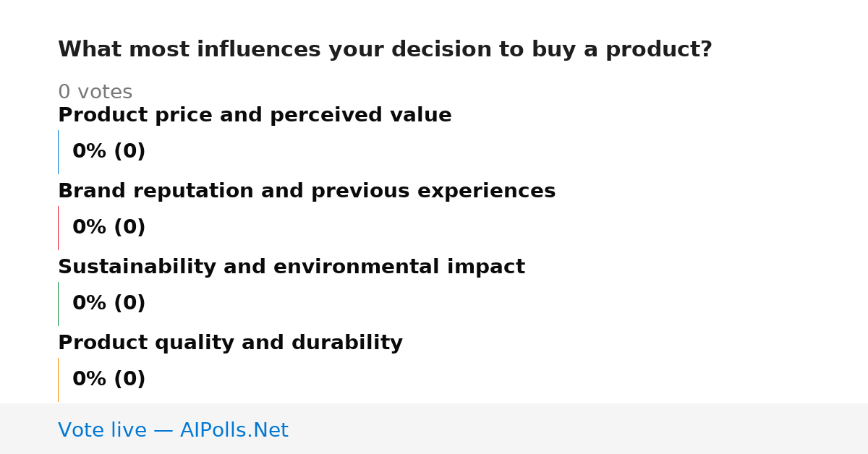This screenshot has height=454, width=868.
Task: Click the 0% (0) result for Product price
Action: 109,152
